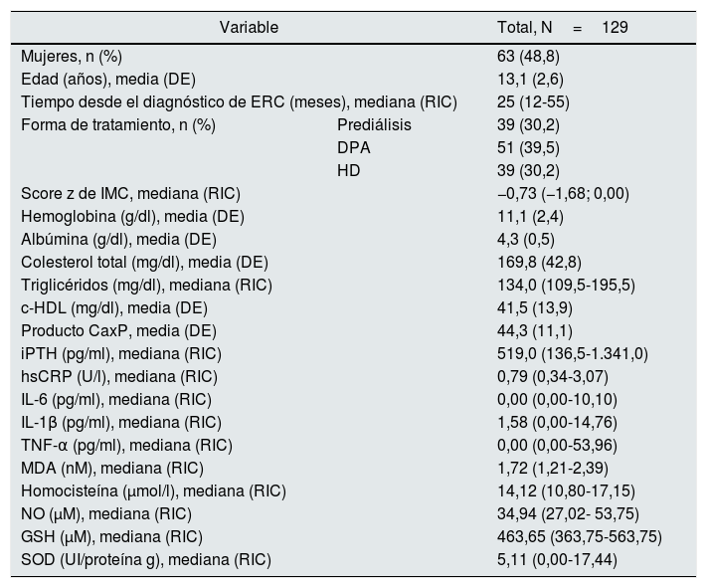Click the "DPA" treatment subcategory
The height and width of the screenshot is (588, 707).
tap(352, 148)
